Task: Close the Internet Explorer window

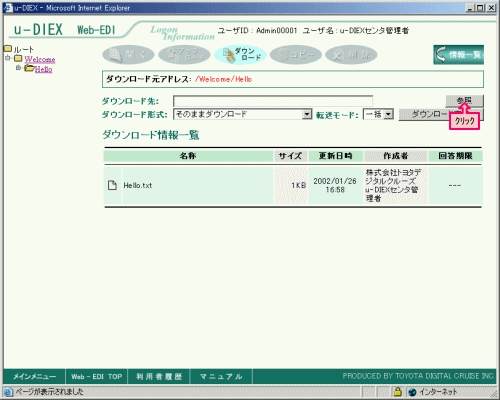Action: coord(491,8)
